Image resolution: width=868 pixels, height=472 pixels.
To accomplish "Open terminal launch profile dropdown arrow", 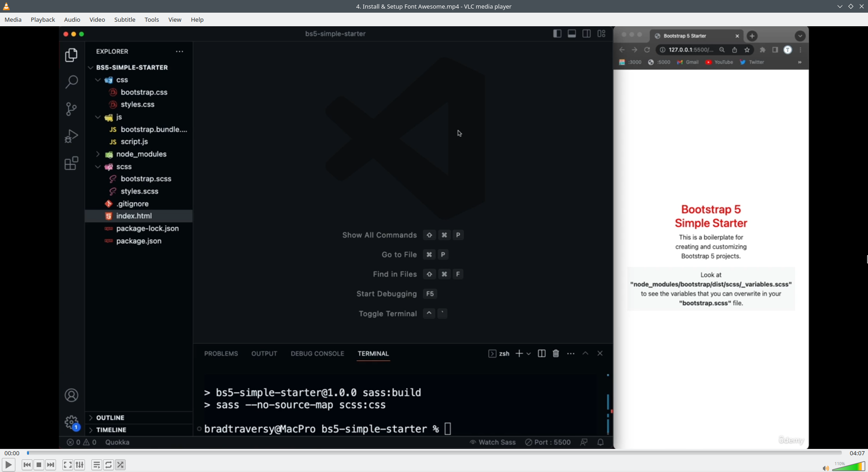I will [x=529, y=353].
